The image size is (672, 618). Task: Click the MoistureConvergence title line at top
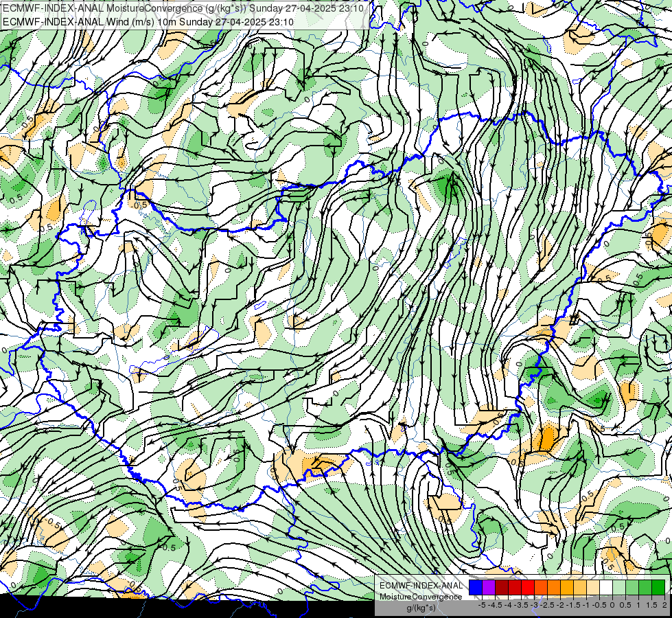(183, 8)
